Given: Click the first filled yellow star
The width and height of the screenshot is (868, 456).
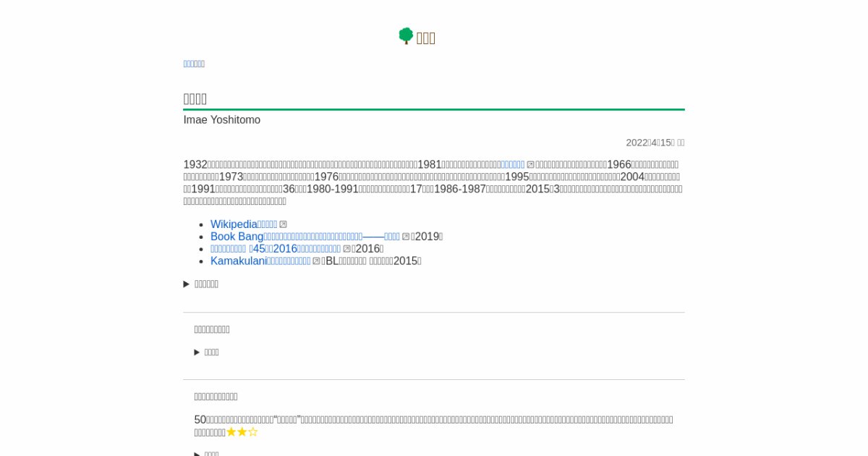Looking at the screenshot, I should point(231,432).
